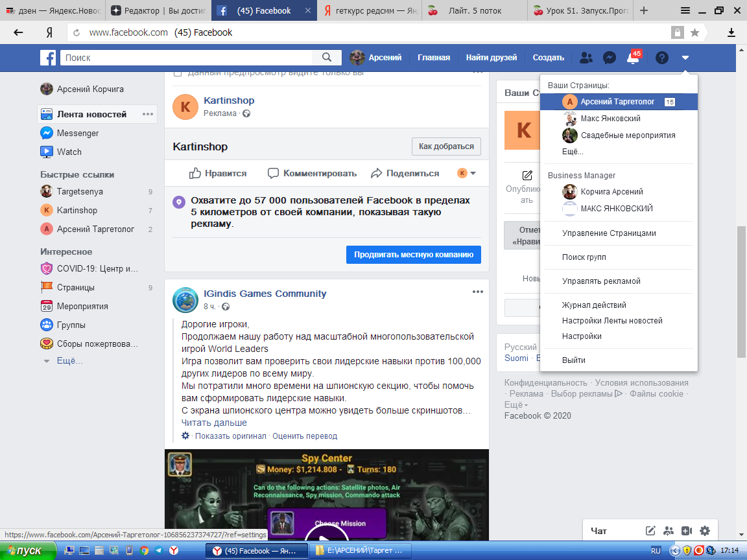Switch to Урок 51. Запуск browser tab

click(580, 10)
